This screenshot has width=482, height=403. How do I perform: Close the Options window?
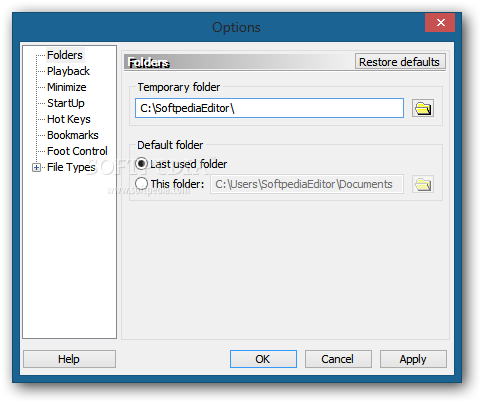tap(440, 23)
